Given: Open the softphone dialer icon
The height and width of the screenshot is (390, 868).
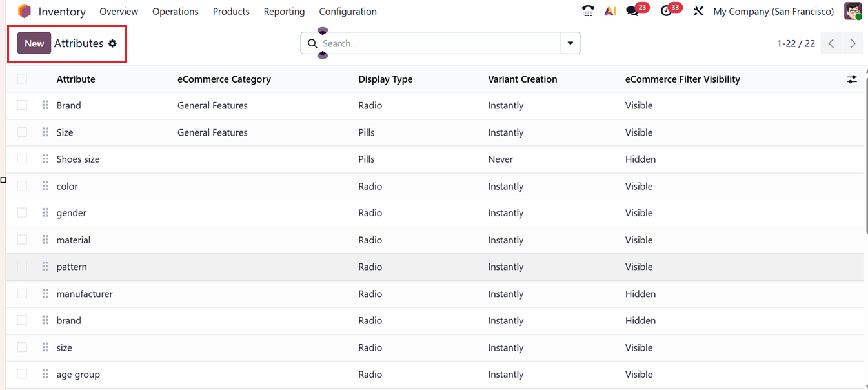Looking at the screenshot, I should coord(587,11).
